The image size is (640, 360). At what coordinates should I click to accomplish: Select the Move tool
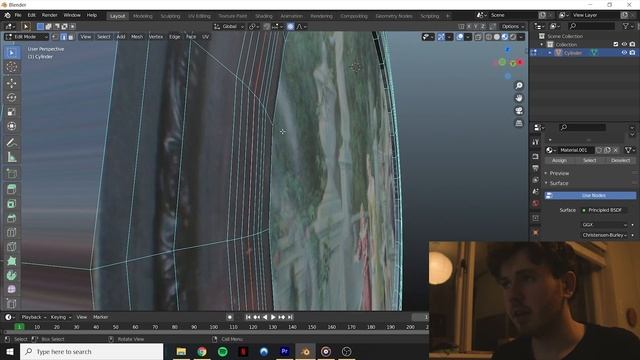coord(11,83)
